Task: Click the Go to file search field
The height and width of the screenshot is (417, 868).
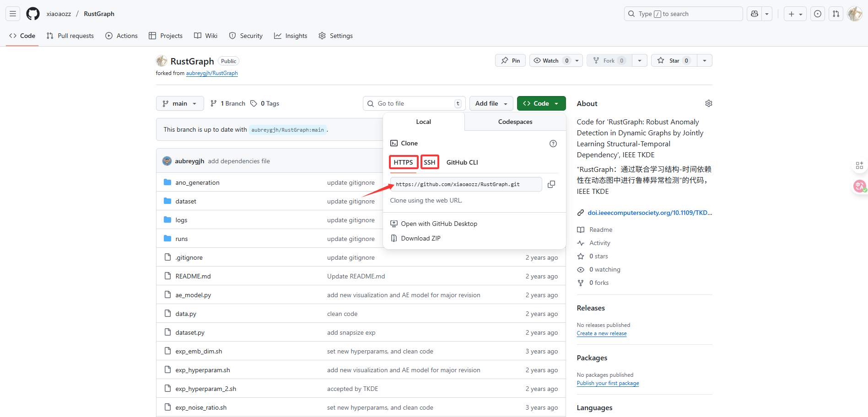Action: [x=414, y=103]
